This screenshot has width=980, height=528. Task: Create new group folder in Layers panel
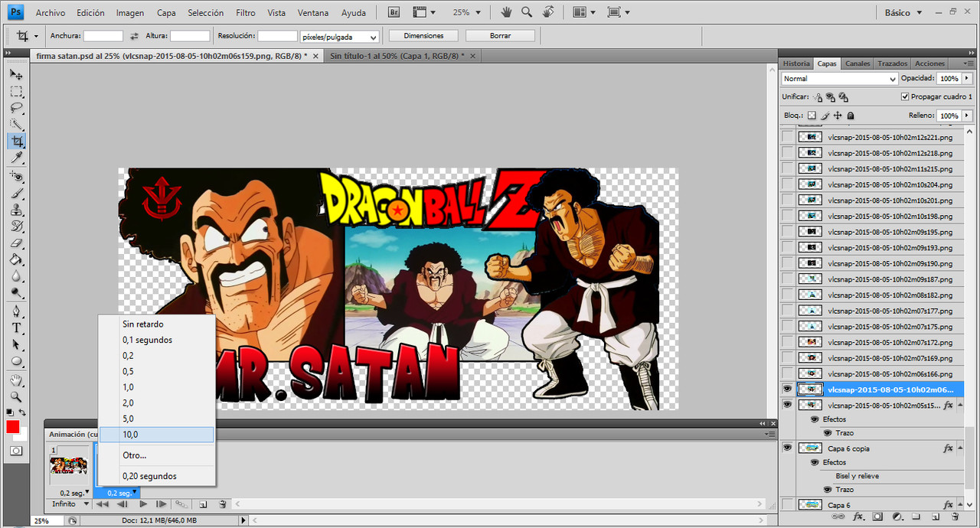pos(916,517)
